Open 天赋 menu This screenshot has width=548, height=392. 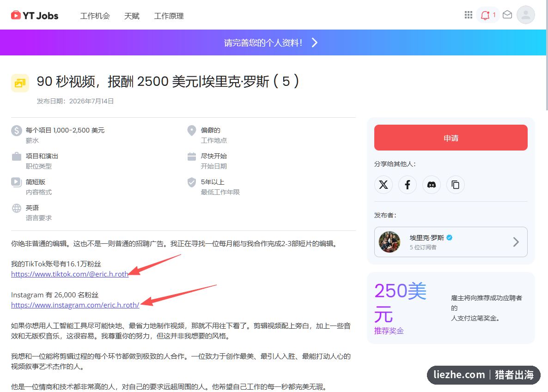(132, 16)
